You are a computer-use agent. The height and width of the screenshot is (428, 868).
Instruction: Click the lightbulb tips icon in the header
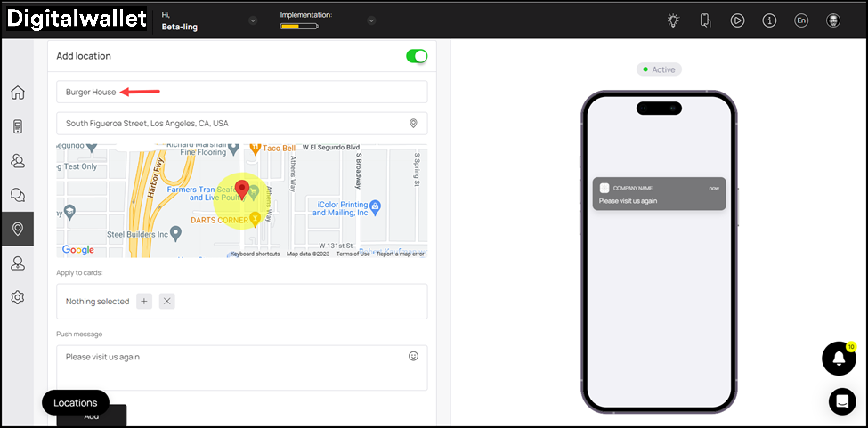click(673, 20)
